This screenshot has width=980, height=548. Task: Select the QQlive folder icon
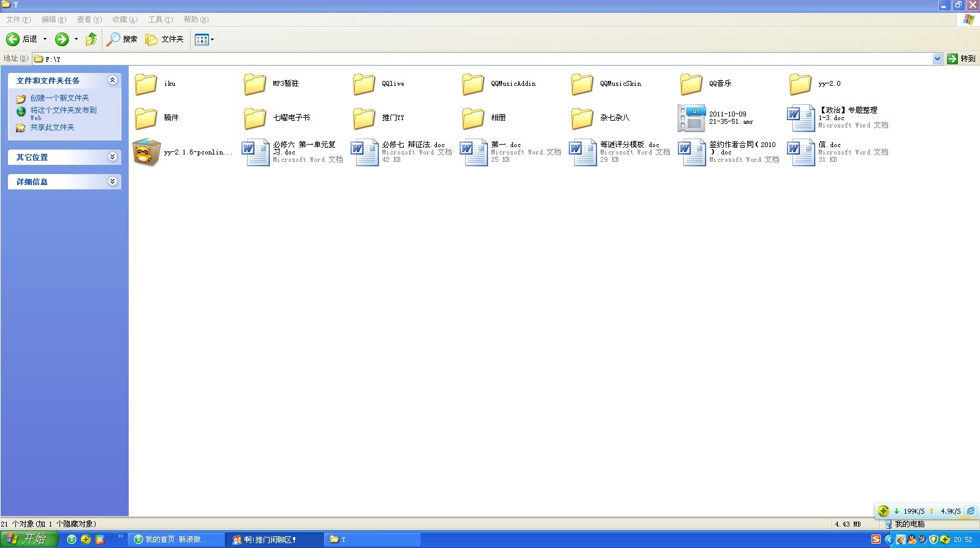click(x=364, y=84)
